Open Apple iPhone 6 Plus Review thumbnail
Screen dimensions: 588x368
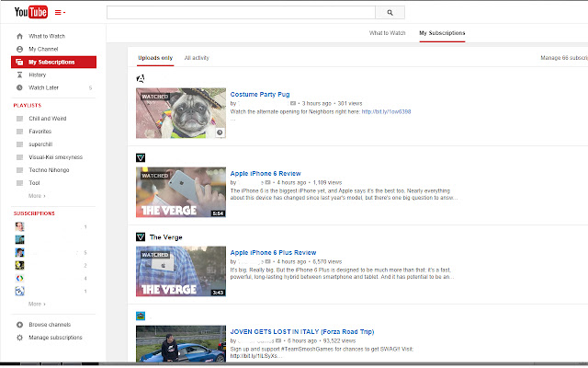pos(181,271)
